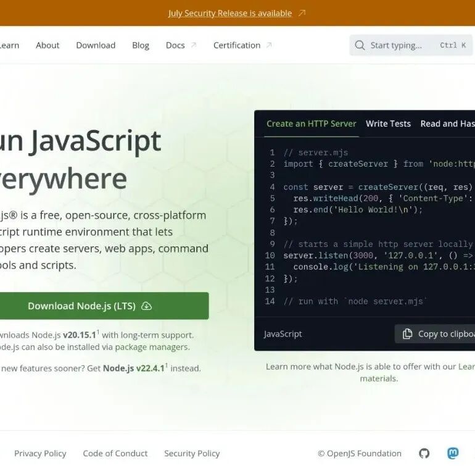This screenshot has width=475, height=476.
Task: Visit the Blog section
Action: 141,45
